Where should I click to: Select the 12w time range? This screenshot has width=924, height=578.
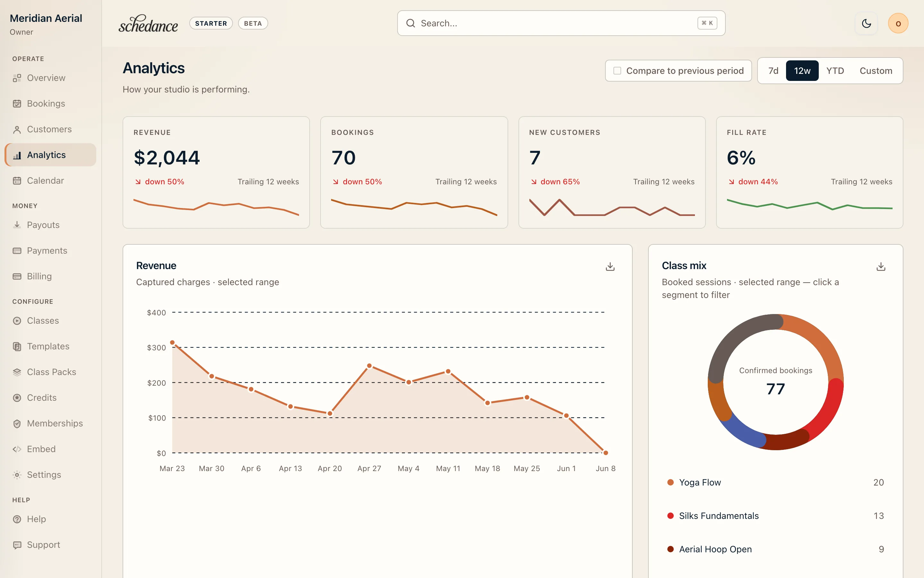click(x=802, y=71)
